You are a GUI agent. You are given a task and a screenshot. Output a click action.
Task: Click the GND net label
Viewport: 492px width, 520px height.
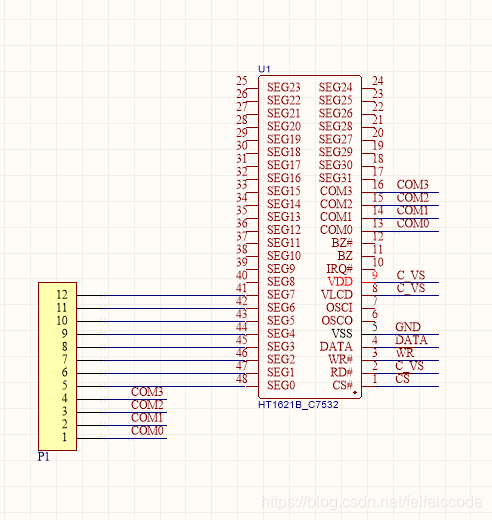pyautogui.click(x=408, y=327)
